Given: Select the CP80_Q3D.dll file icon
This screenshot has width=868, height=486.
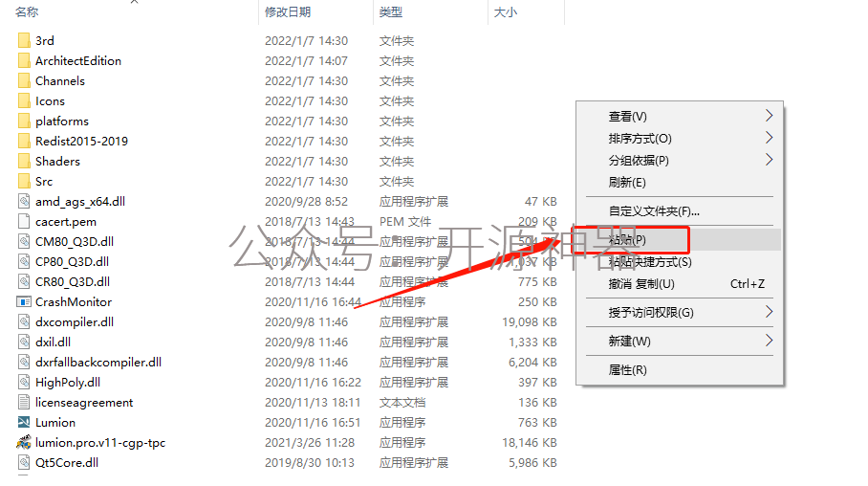Looking at the screenshot, I should pos(24,261).
